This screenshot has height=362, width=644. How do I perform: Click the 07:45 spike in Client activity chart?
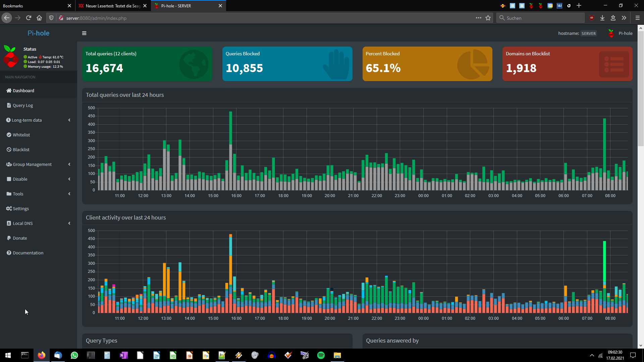click(604, 277)
